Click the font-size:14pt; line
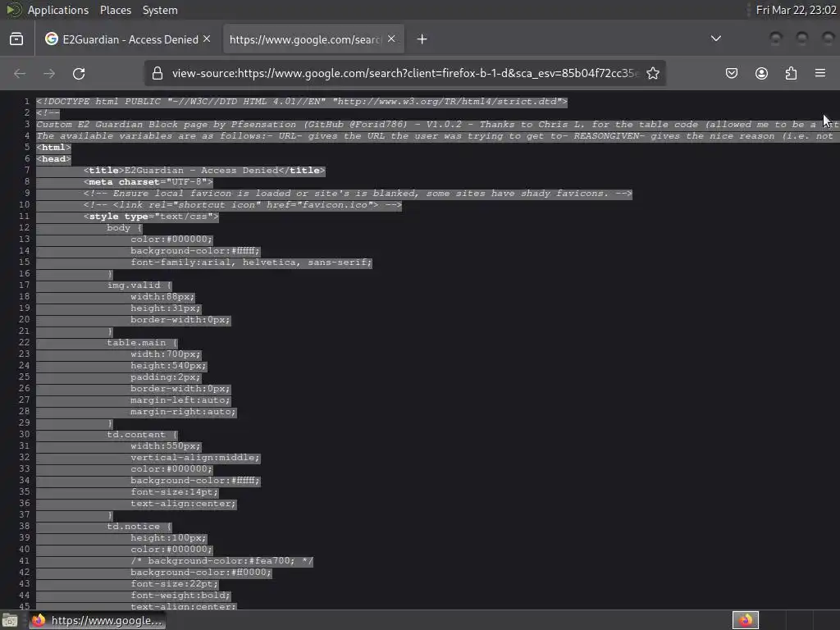 tap(175, 492)
